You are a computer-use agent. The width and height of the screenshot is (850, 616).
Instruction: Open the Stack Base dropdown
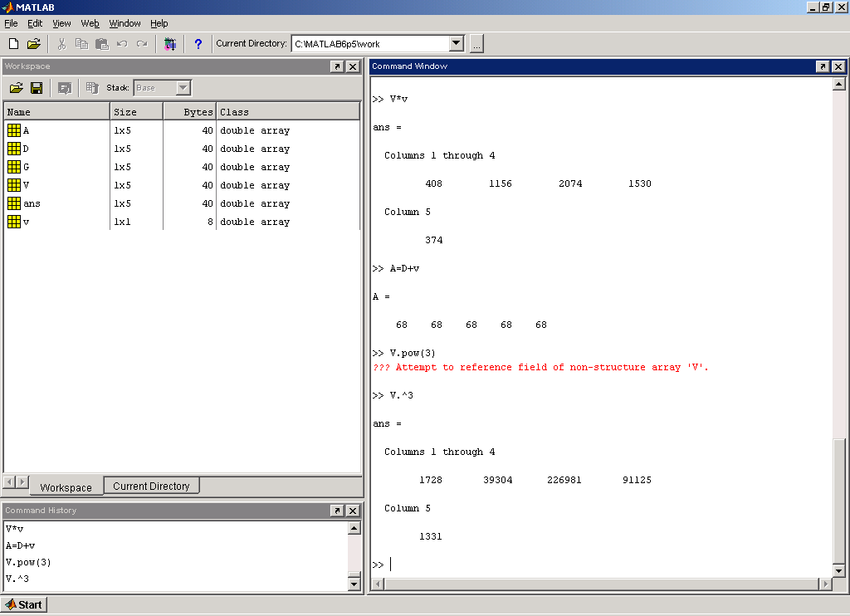pos(183,88)
